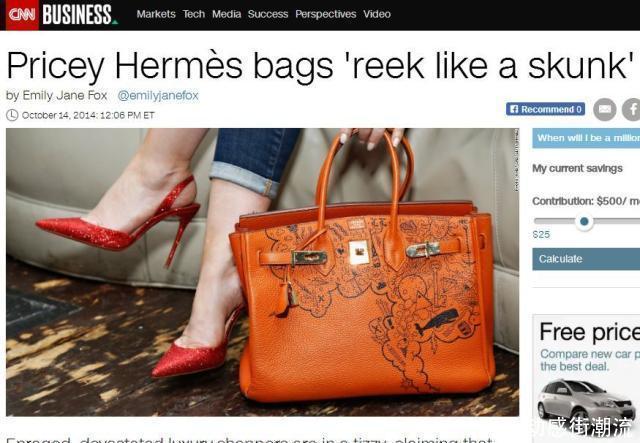Open the Hermès bag article photo
The height and width of the screenshot is (443, 640).
[x=262, y=272]
